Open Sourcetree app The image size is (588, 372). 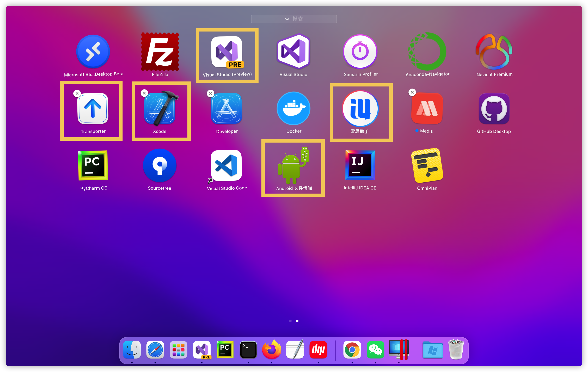[x=160, y=165]
